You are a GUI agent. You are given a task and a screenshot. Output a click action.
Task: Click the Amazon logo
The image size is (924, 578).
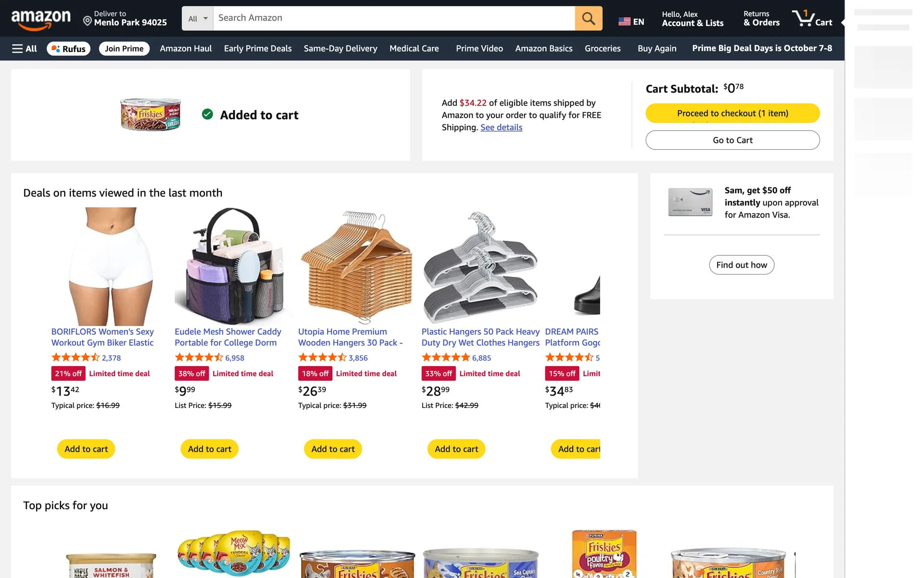point(41,19)
